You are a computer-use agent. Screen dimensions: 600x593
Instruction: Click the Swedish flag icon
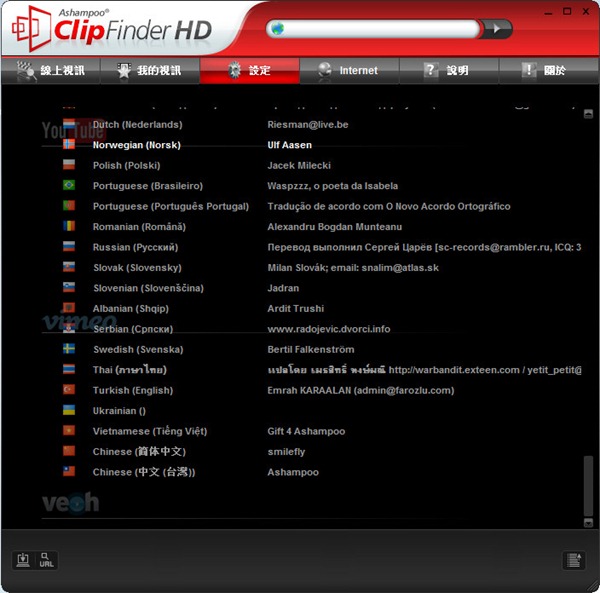(x=69, y=349)
